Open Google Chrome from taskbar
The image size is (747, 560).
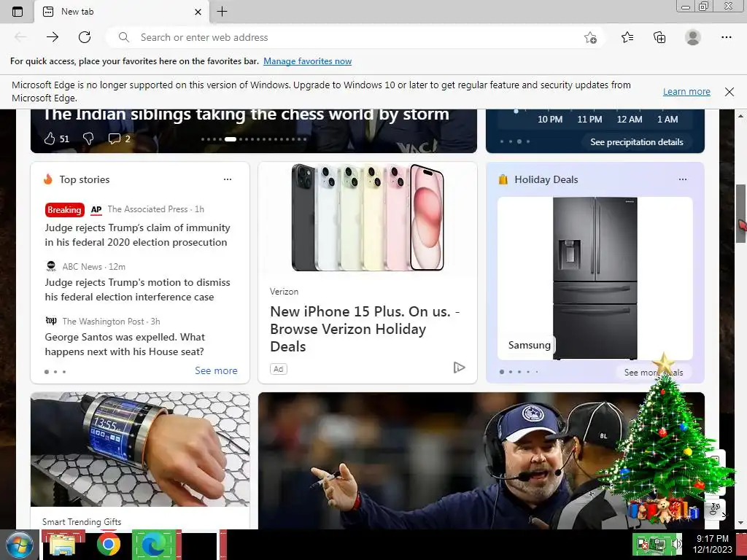click(x=109, y=544)
